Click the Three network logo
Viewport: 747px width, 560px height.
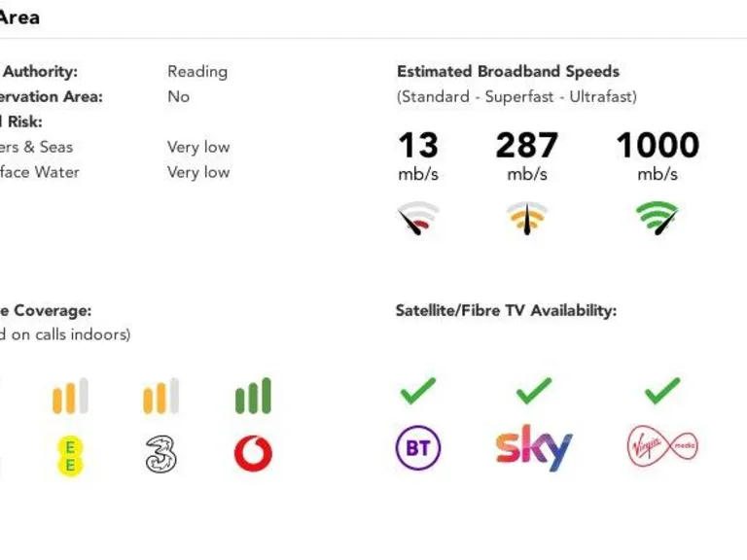tap(160, 454)
